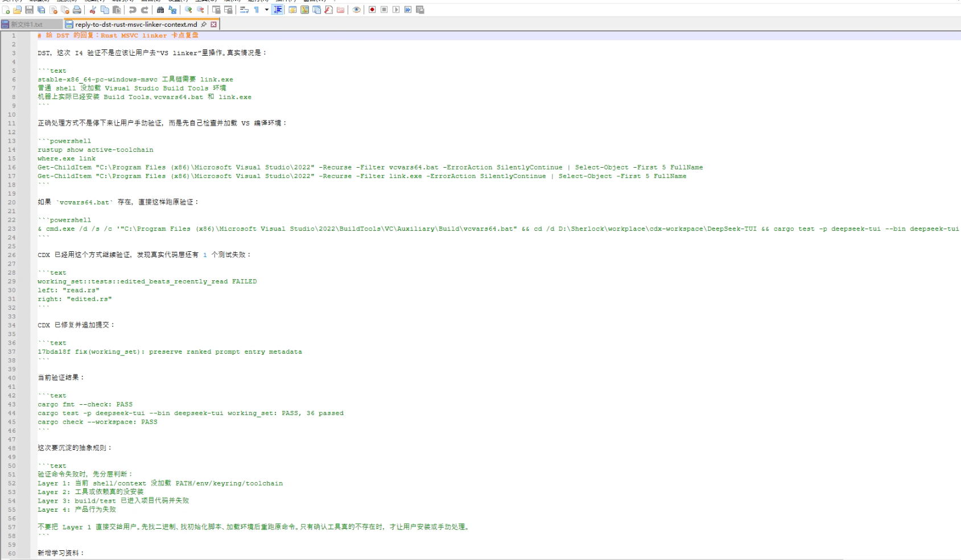Click the line "当前验证结果："
Viewport: 961px width, 560px height.
(61, 378)
